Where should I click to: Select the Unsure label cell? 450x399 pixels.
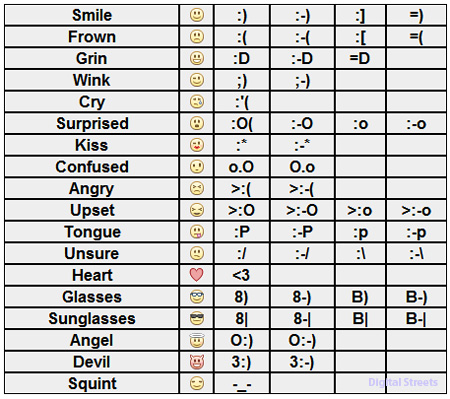pos(92,253)
